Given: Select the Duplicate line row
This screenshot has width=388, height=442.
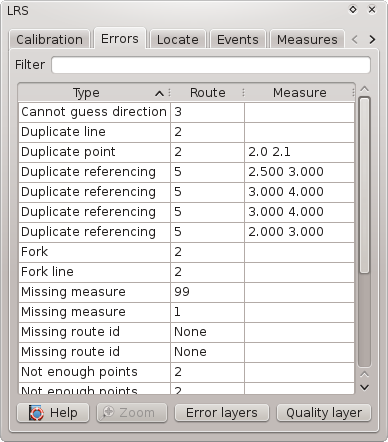Looking at the screenshot, I should tap(186, 132).
